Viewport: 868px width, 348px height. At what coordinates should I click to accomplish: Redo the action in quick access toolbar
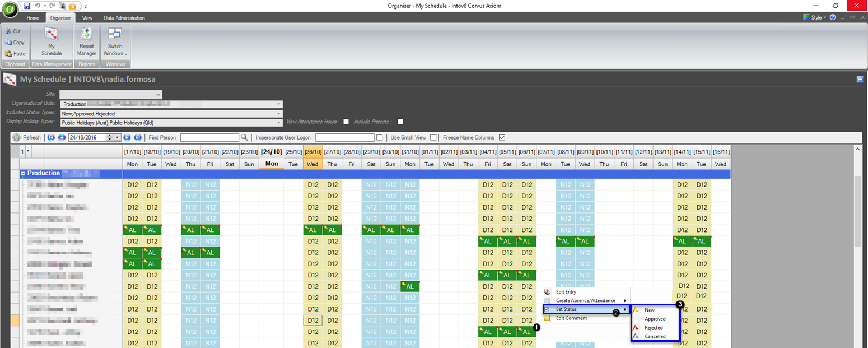point(52,6)
